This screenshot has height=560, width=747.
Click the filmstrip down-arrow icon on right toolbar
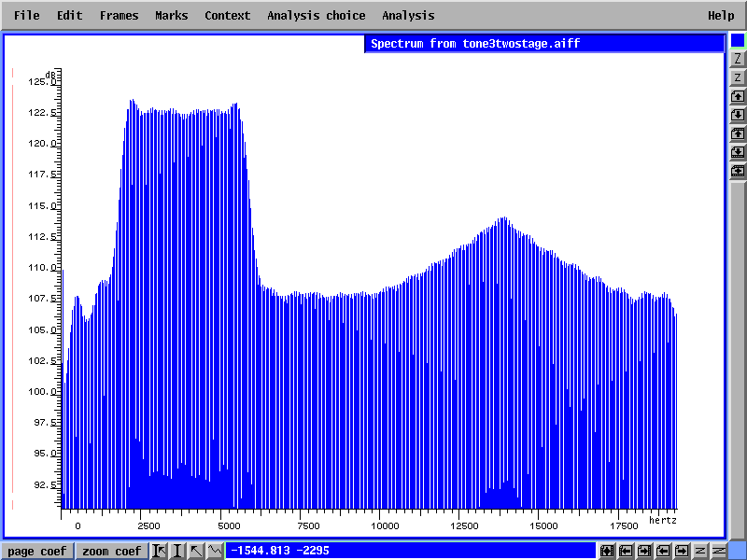point(738,152)
